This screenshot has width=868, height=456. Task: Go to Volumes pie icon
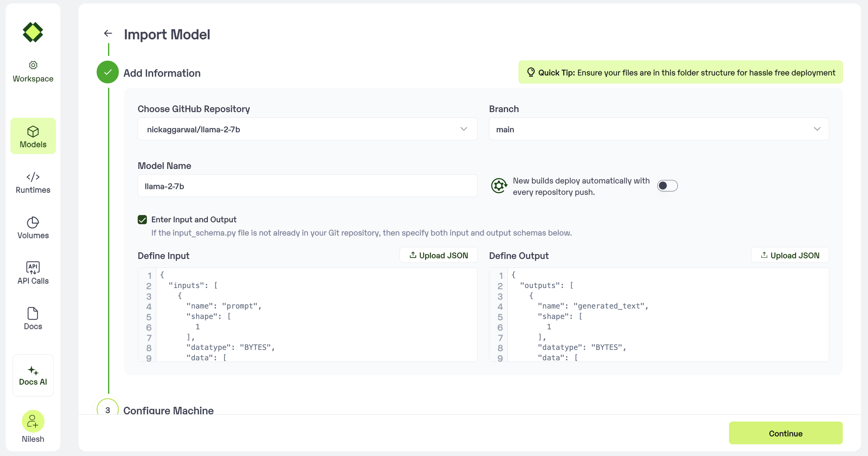(x=33, y=223)
